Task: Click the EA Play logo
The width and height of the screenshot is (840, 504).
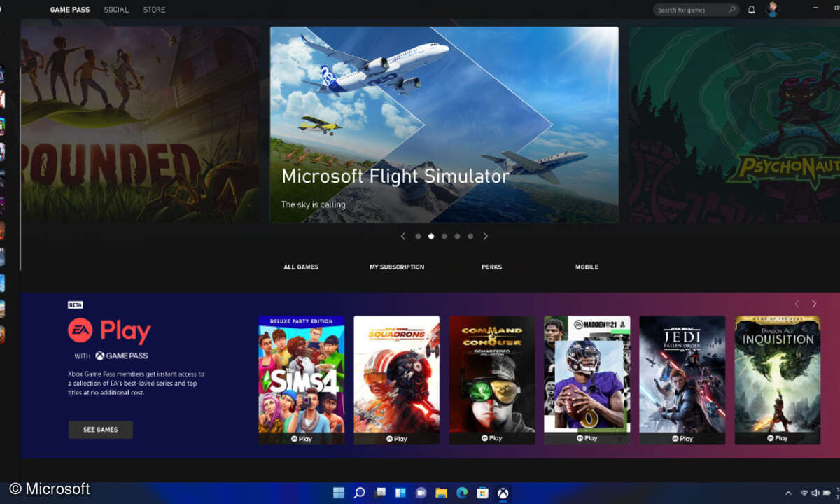Action: (x=109, y=331)
